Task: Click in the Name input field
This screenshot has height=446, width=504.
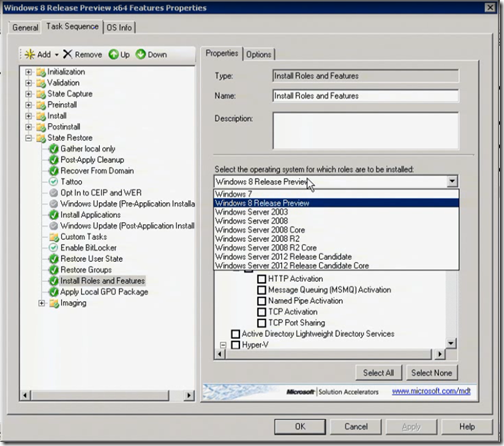Action: pos(365,96)
